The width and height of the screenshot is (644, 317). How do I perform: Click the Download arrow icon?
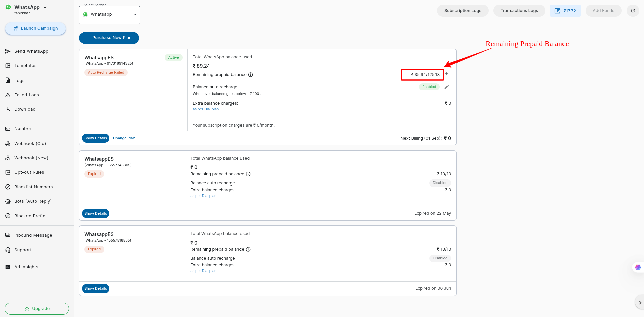pos(8,109)
